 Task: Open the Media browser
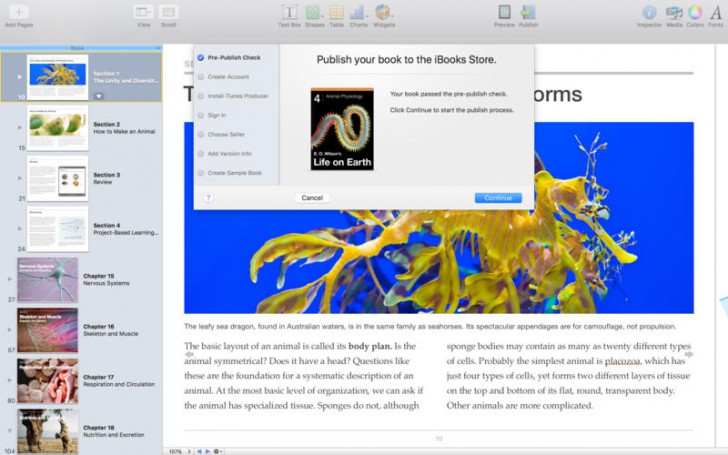tap(674, 13)
